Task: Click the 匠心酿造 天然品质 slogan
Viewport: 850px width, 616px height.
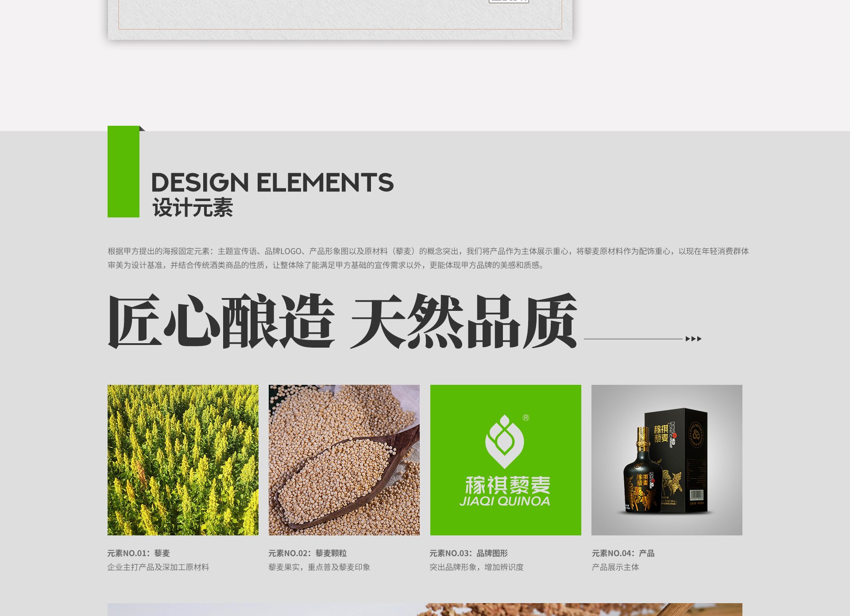Action: coord(342,321)
